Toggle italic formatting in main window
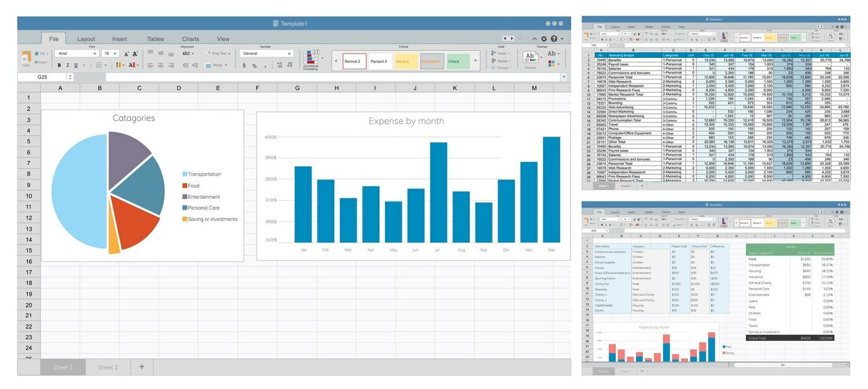Viewport: 868px width, 389px height. (67, 65)
